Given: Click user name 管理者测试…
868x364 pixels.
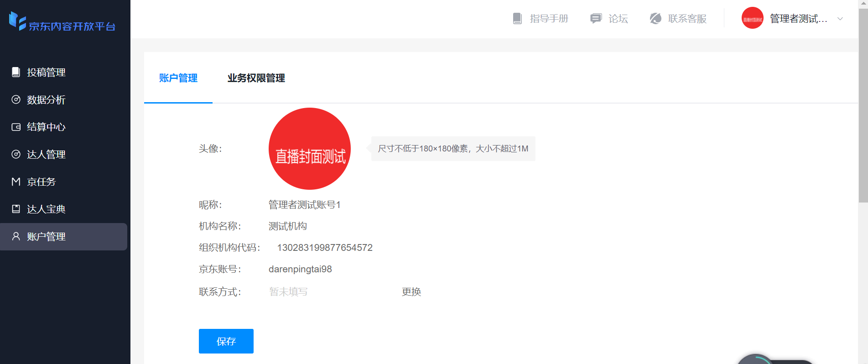Looking at the screenshot, I should click(x=799, y=19).
